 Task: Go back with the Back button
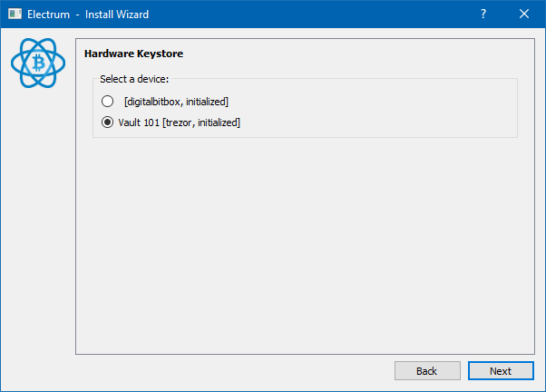[427, 371]
